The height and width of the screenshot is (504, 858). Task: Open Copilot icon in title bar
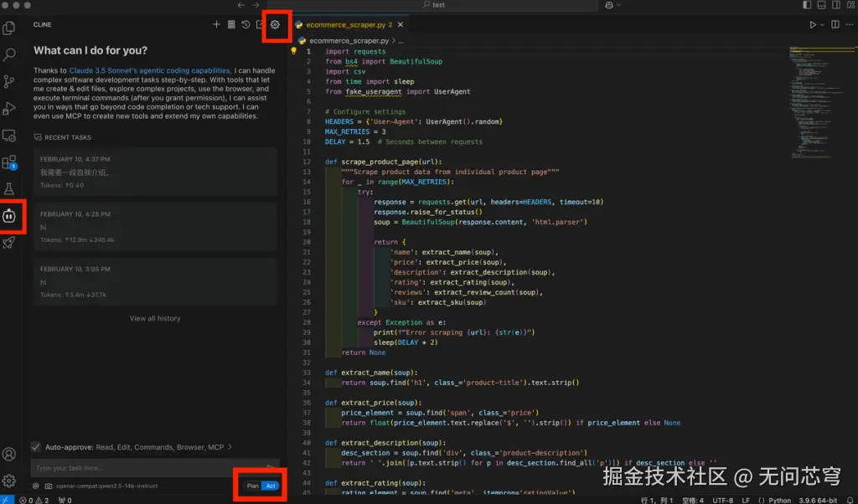pos(609,5)
